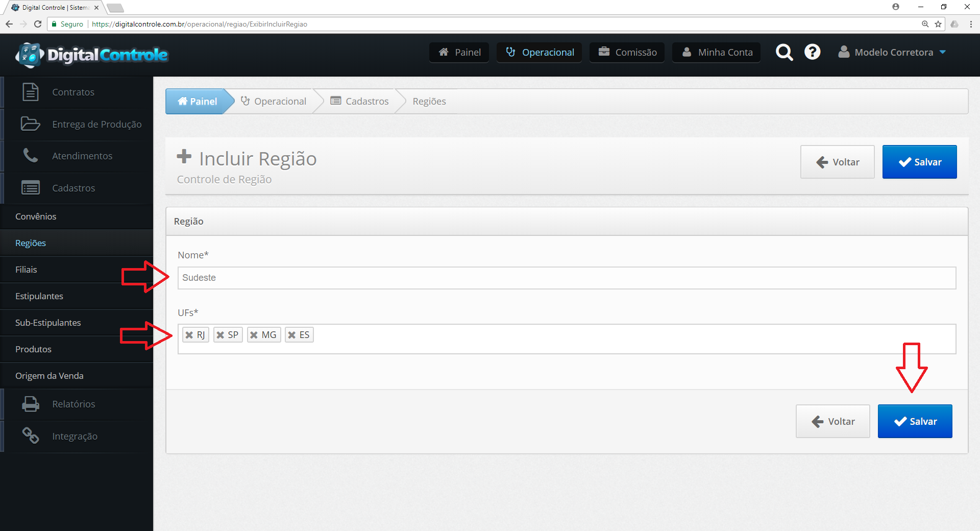Click the browser address bar URL
980x531 pixels.
[x=200, y=24]
